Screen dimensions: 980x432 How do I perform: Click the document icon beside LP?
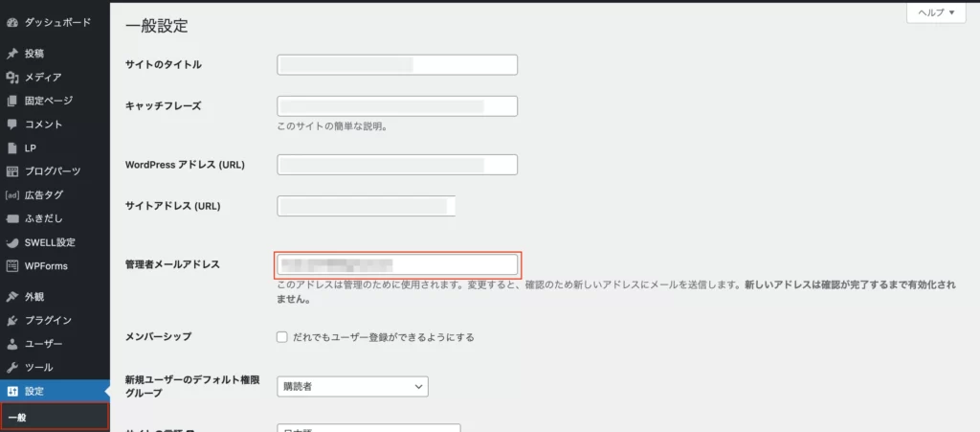(x=11, y=148)
